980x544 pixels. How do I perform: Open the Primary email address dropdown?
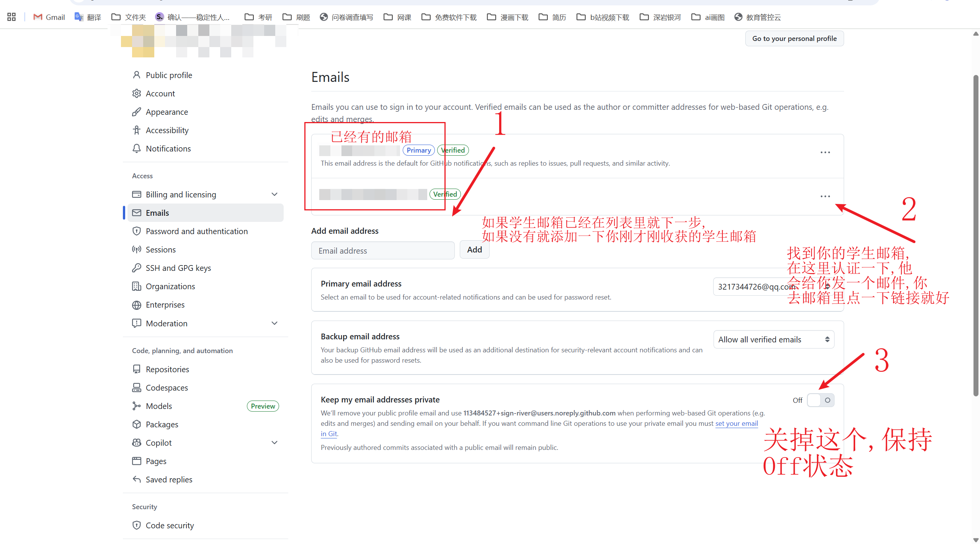click(774, 287)
